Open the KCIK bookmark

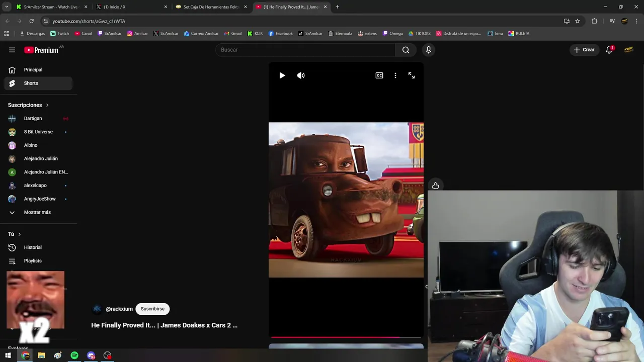[255, 34]
